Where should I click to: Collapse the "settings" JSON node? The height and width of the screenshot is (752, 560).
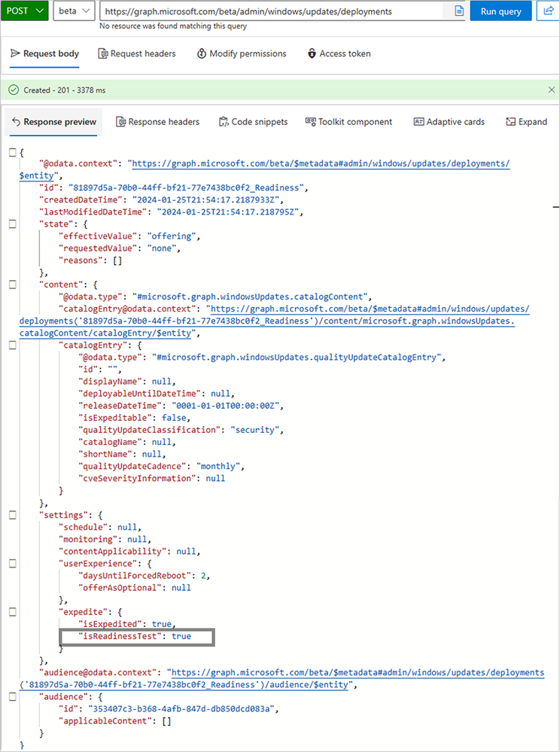coord(13,515)
